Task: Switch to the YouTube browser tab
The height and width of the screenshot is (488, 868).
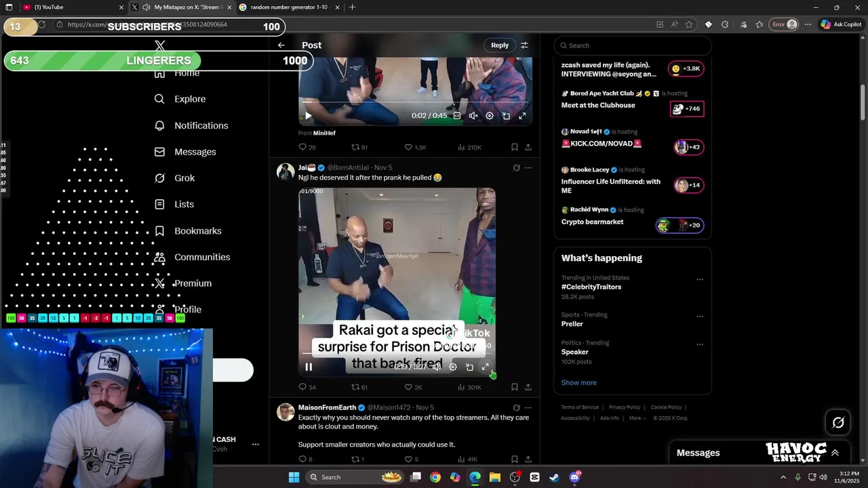Action: click(71, 7)
